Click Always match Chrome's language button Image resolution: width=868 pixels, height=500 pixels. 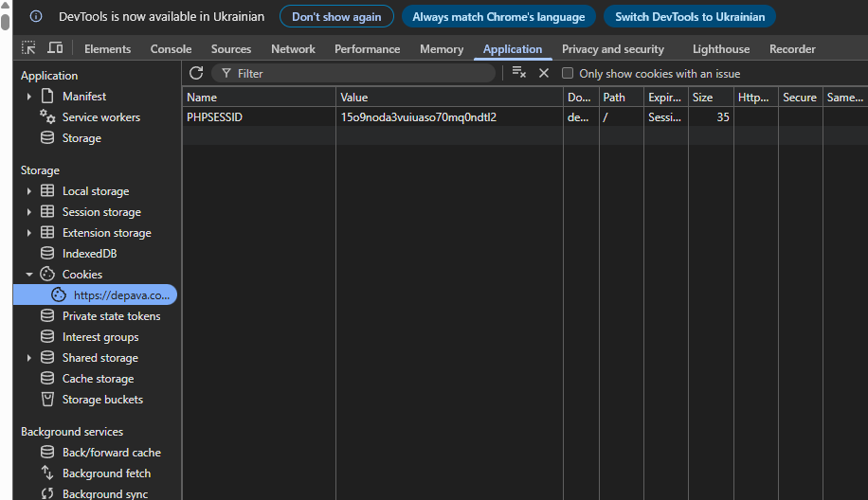pyautogui.click(x=498, y=17)
